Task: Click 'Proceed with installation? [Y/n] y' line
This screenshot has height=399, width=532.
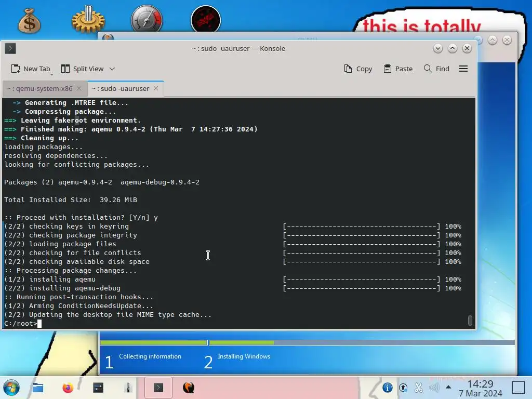Action: coord(81,218)
